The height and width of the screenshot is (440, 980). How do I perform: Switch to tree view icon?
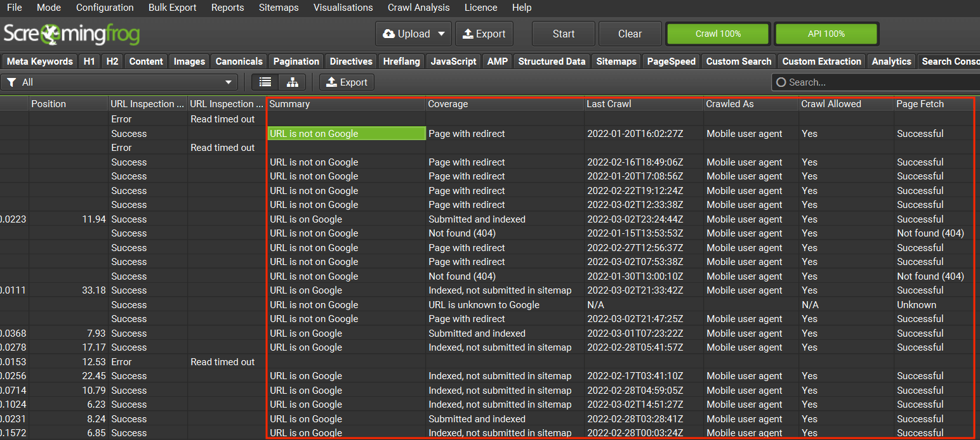292,82
